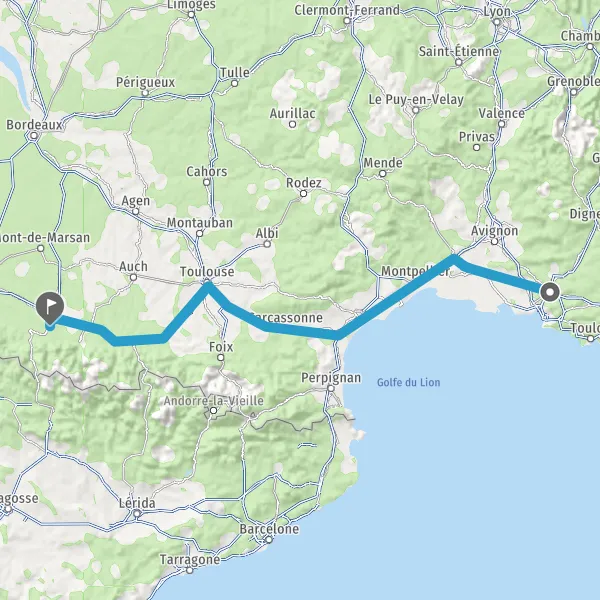This screenshot has height=600, width=600.
Task: Click the Tarragone city dot
Action: 190,570
